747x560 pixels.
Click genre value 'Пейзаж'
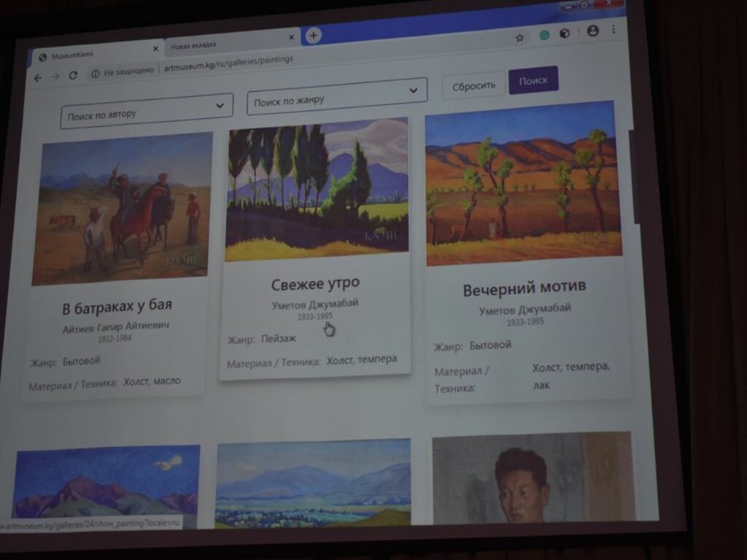pyautogui.click(x=279, y=338)
